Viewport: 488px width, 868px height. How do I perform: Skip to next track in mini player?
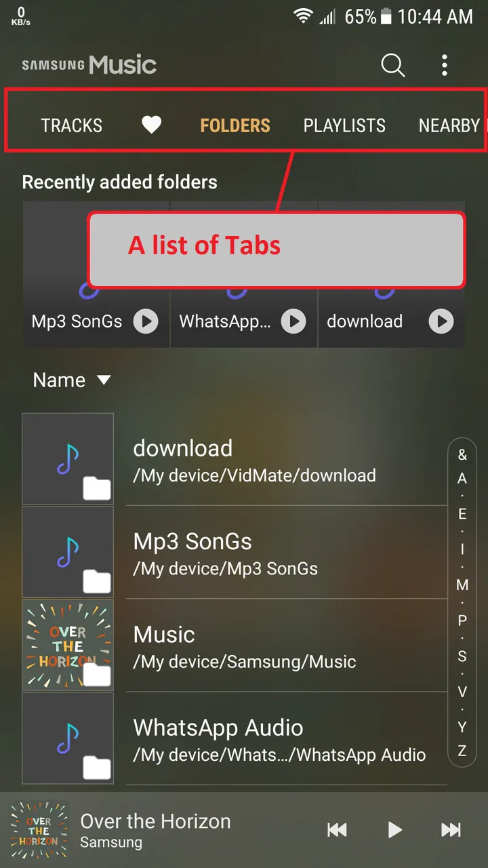coord(451,829)
